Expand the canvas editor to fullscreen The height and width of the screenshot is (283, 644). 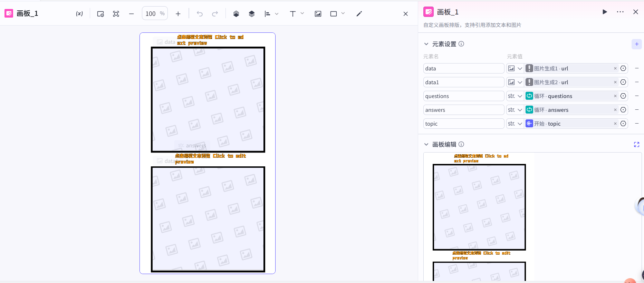[x=637, y=144]
